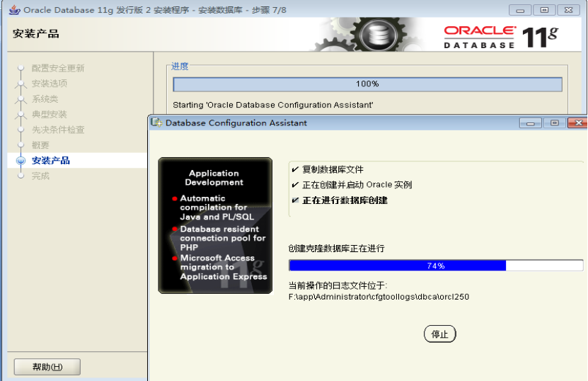
Task: Click the 停止 (Stop) button
Action: pos(440,334)
